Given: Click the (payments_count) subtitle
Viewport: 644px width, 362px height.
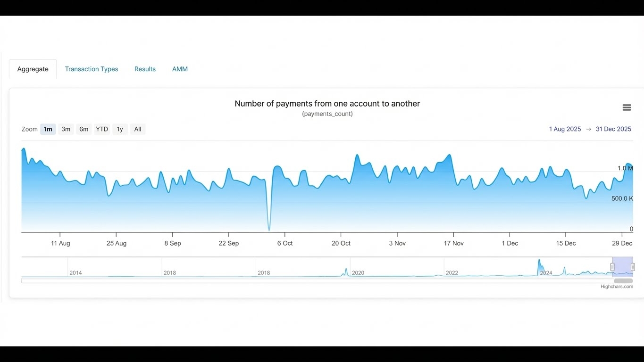Looking at the screenshot, I should coord(327,114).
